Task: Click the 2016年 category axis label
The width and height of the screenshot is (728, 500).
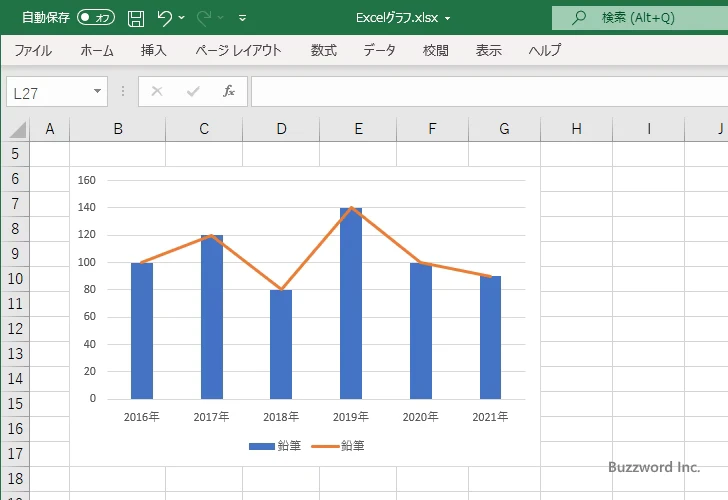Action: point(142,417)
